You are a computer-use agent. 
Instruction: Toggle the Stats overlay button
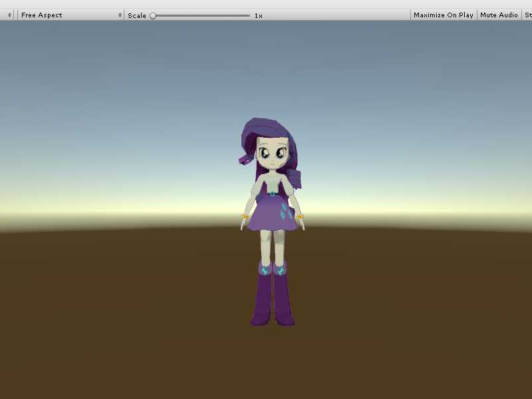527,15
